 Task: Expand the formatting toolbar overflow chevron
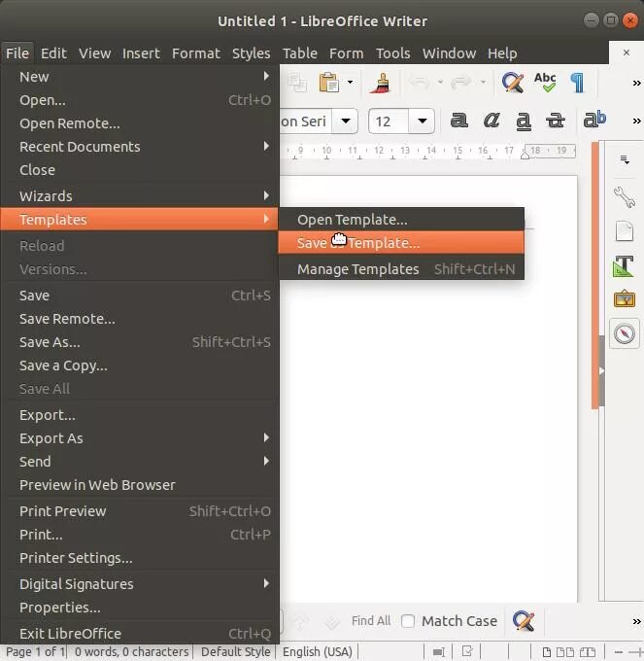tap(637, 122)
